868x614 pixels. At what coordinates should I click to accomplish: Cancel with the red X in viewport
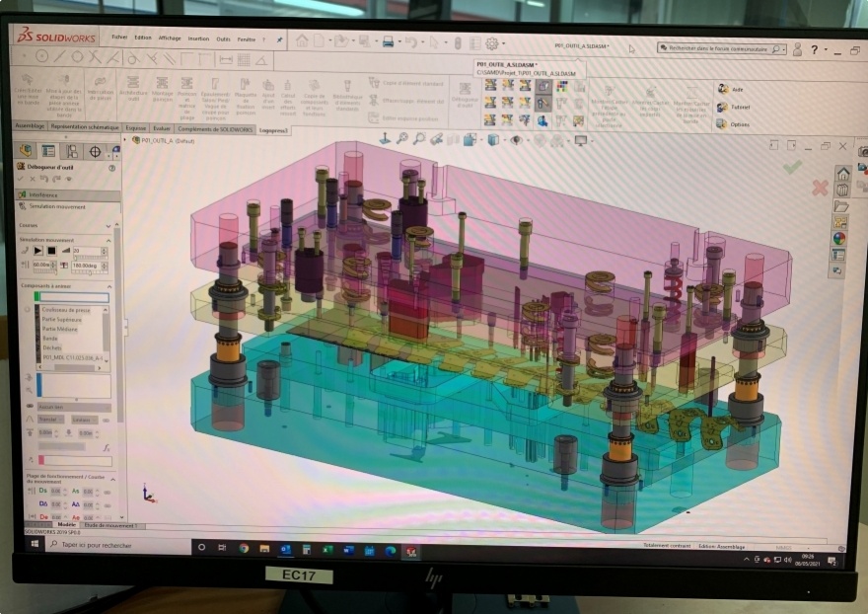pos(819,187)
